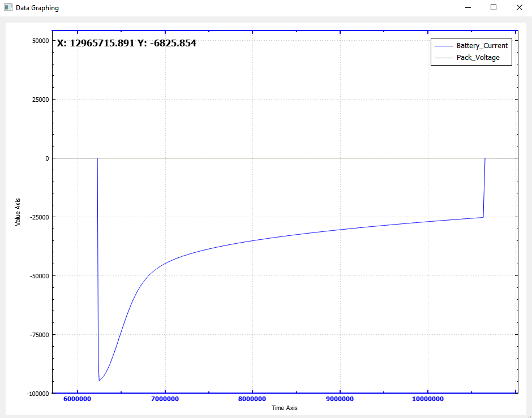Click the 50000 tick on value axis
This screenshot has width=532, height=418.
pyautogui.click(x=39, y=41)
